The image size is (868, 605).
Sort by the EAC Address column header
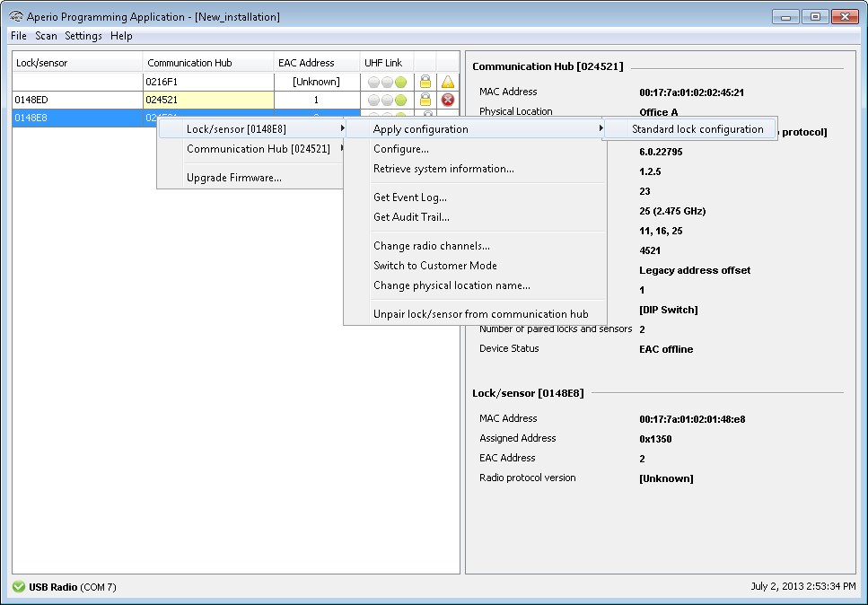tap(317, 63)
